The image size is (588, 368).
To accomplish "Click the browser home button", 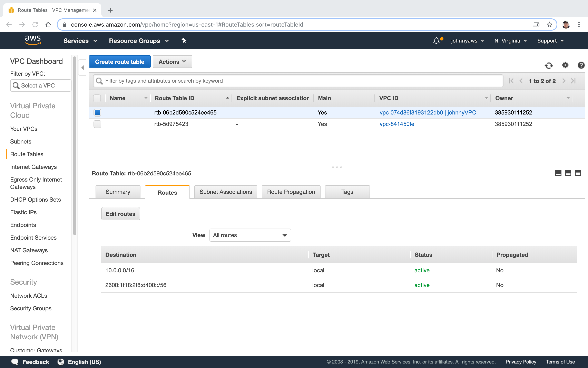I will pyautogui.click(x=48, y=25).
